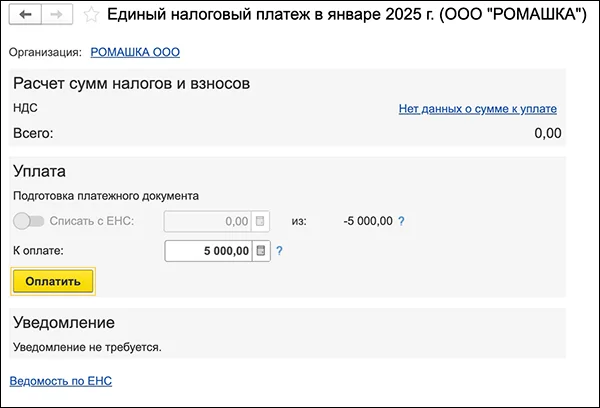
Task: Click the back navigation arrow
Action: [x=24, y=15]
